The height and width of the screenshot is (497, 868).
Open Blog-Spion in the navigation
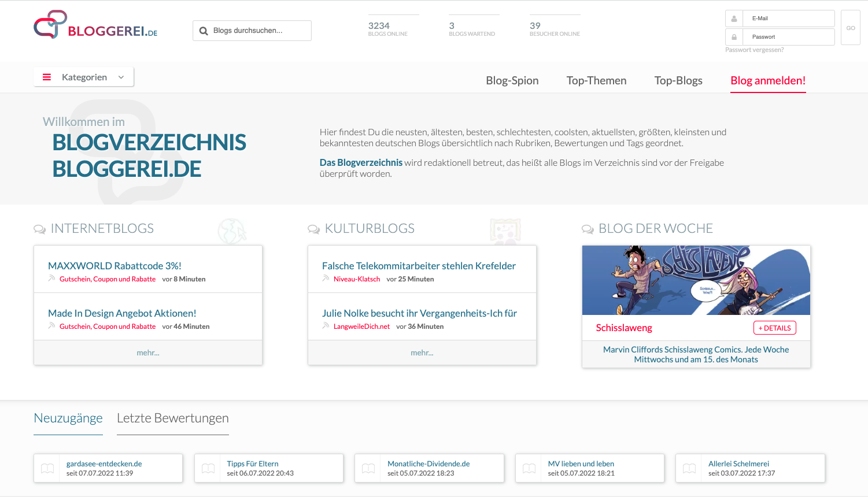[x=512, y=80]
